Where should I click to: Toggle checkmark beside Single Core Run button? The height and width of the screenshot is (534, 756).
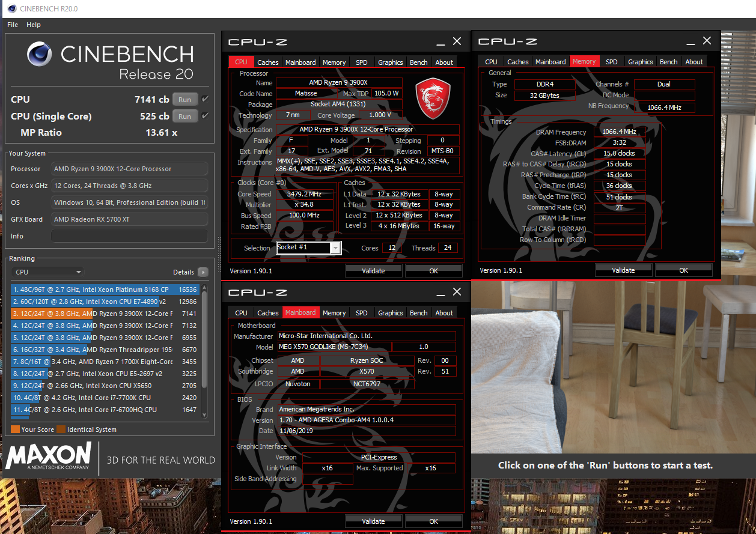point(206,117)
